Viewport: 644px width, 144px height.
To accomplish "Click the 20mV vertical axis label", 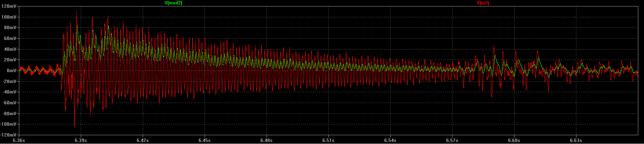I will point(11,60).
